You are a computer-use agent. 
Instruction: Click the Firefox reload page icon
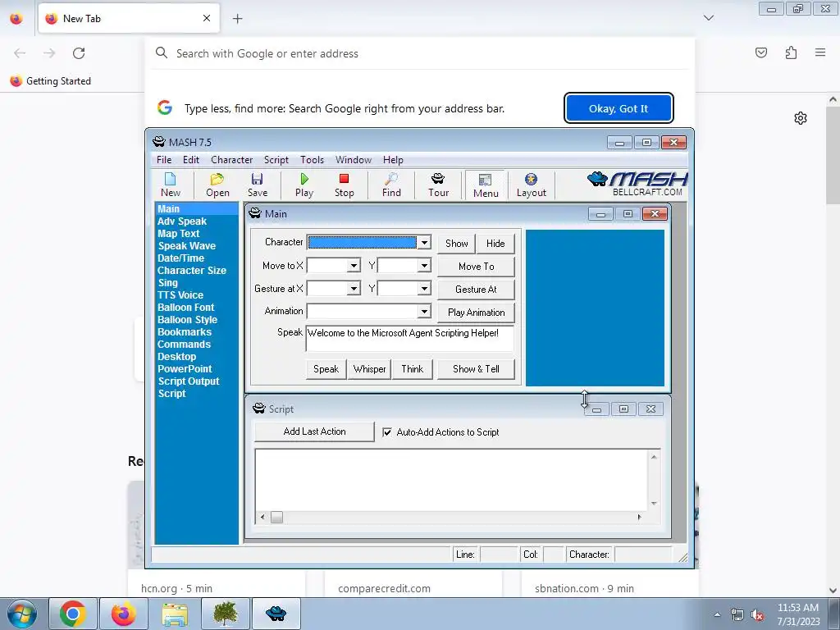pos(79,53)
